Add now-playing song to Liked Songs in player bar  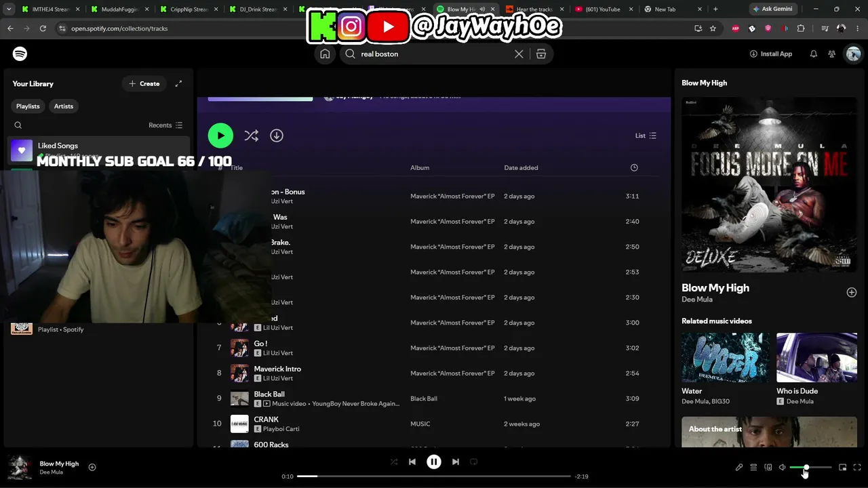(x=92, y=467)
